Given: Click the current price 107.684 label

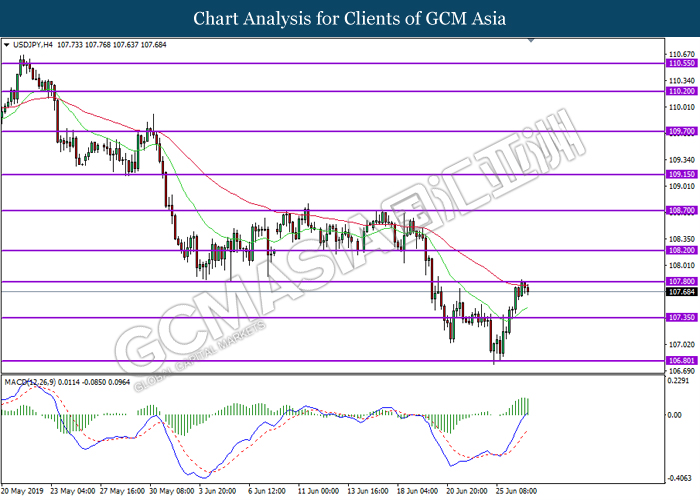Looking at the screenshot, I should [x=681, y=292].
